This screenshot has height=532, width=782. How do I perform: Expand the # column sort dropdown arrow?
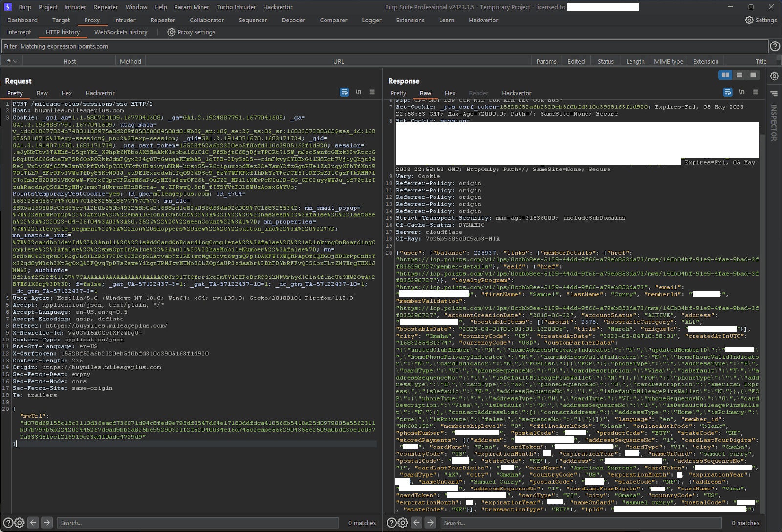(15, 61)
